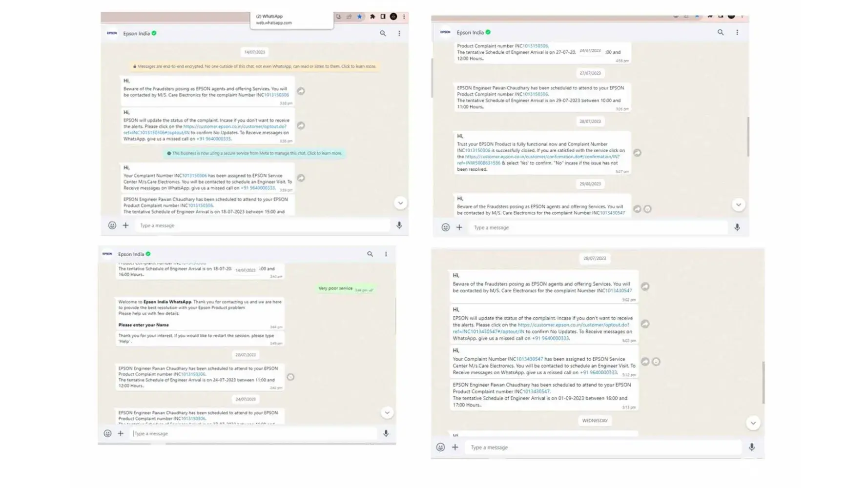This screenshot has height=488, width=868.
Task: Forward the bottom-right INC1013430547 assigned message
Action: pyautogui.click(x=645, y=362)
